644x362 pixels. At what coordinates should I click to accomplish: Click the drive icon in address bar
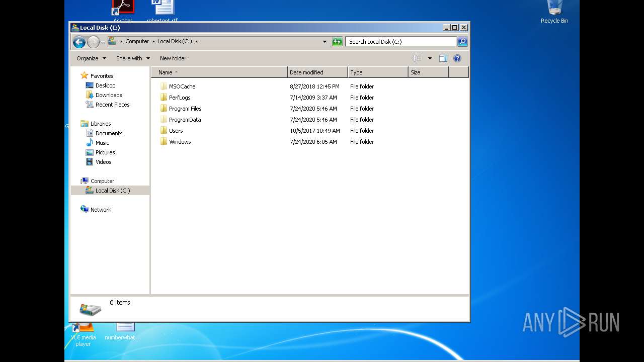[112, 41]
